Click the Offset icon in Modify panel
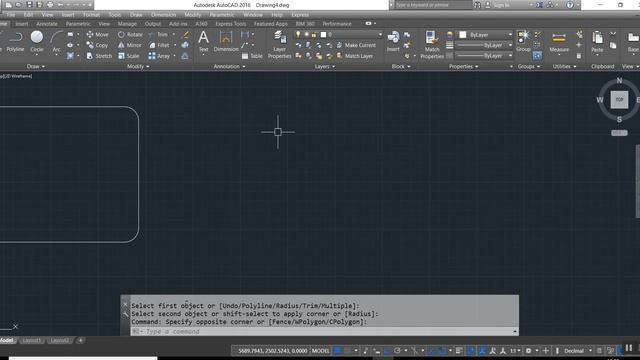 [185, 56]
